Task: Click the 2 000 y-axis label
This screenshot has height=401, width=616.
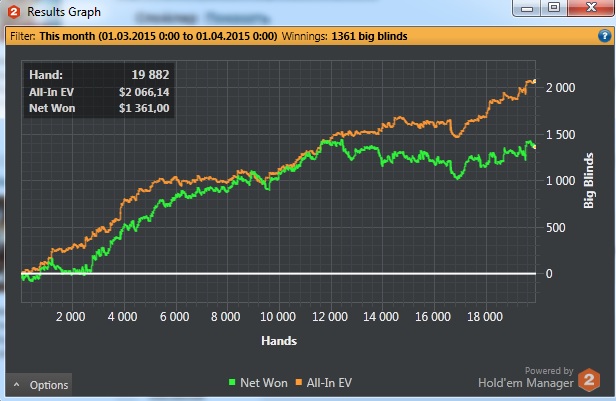Action: click(x=560, y=88)
